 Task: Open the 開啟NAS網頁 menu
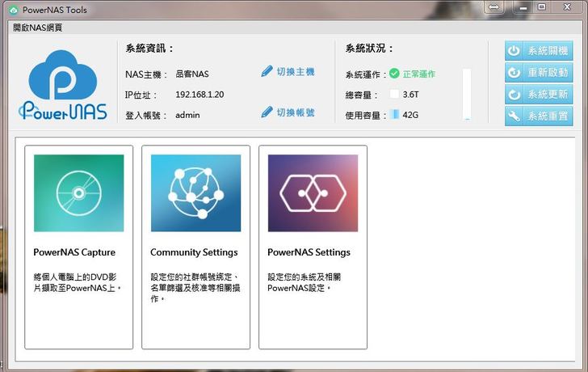point(37,27)
